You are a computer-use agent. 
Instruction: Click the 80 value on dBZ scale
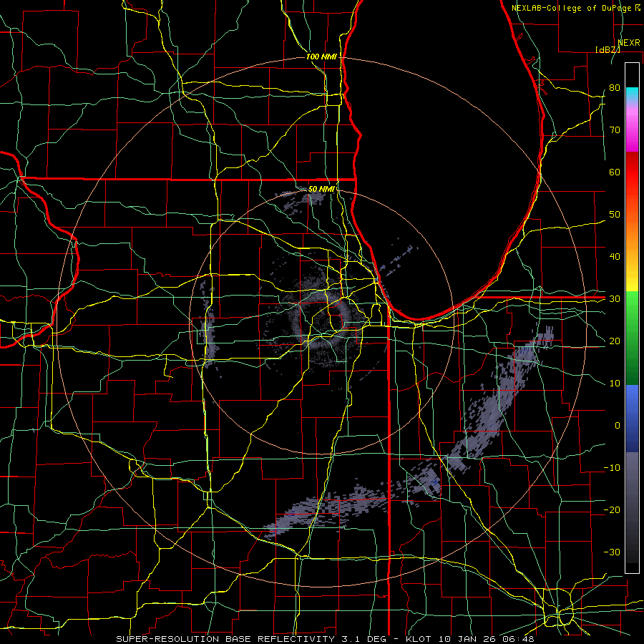coord(615,87)
